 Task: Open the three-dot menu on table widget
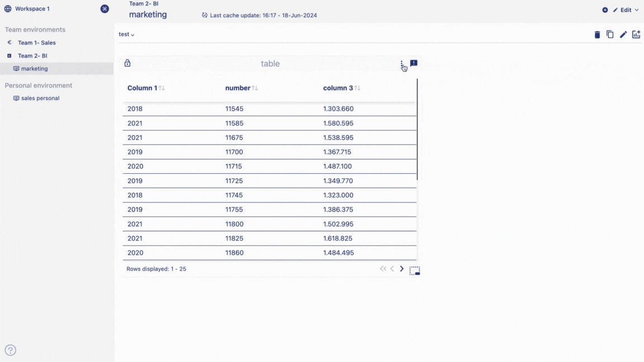pos(401,64)
